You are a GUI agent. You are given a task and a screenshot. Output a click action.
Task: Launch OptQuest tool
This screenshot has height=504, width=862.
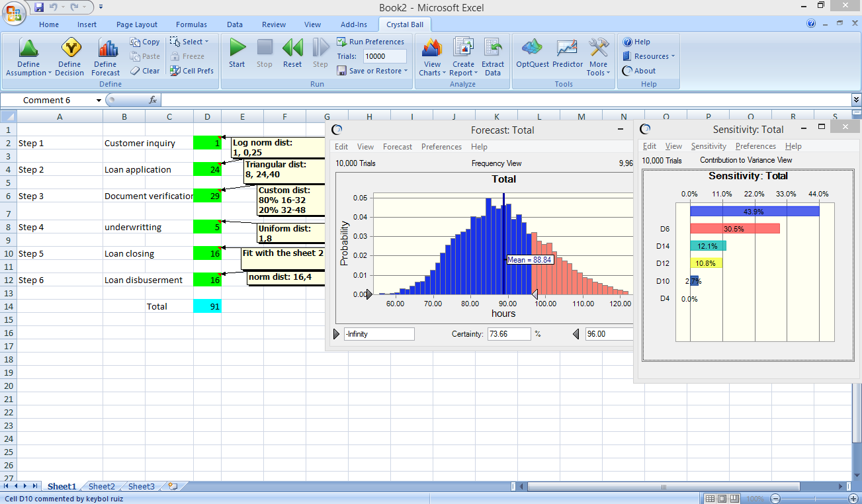(x=531, y=54)
